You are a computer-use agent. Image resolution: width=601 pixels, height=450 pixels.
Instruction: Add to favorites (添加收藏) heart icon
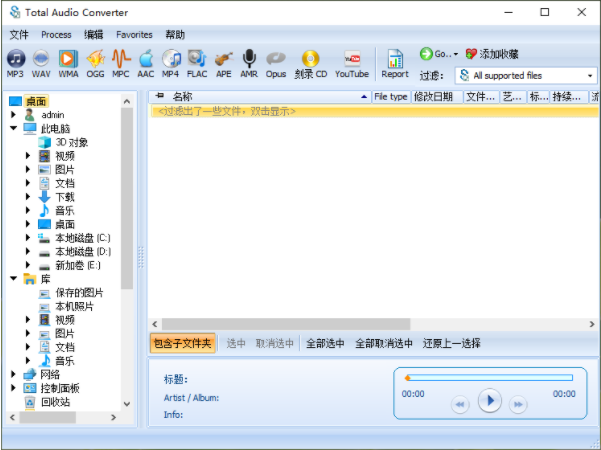click(471, 54)
